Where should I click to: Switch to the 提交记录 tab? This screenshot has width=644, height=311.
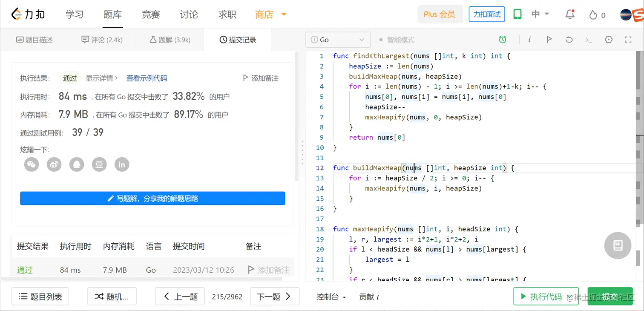click(238, 40)
